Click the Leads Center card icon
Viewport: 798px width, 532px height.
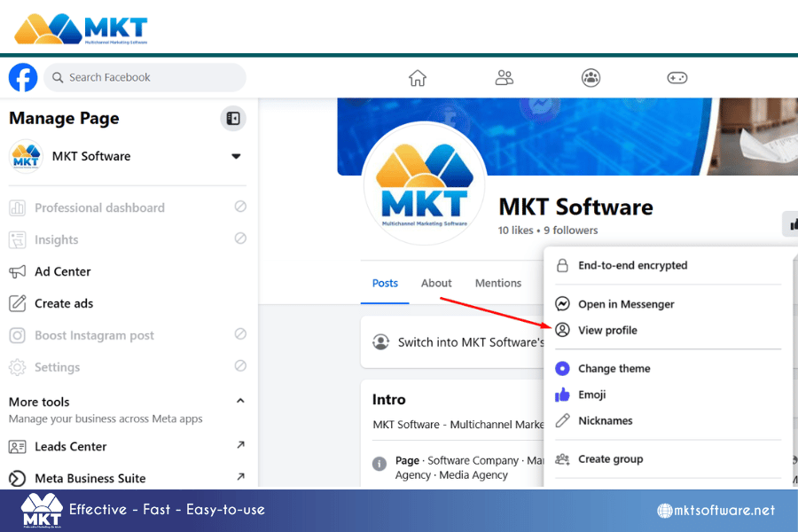click(18, 447)
